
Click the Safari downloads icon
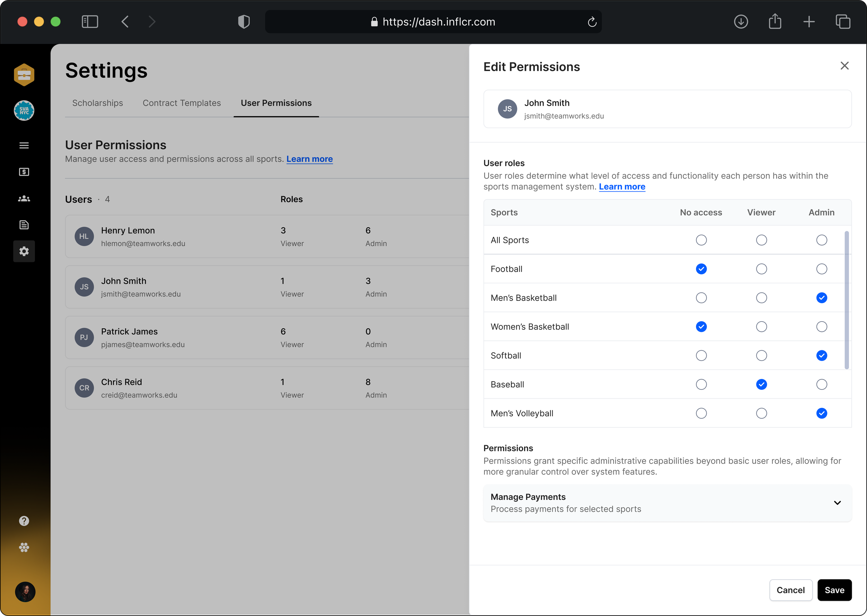pyautogui.click(x=741, y=21)
